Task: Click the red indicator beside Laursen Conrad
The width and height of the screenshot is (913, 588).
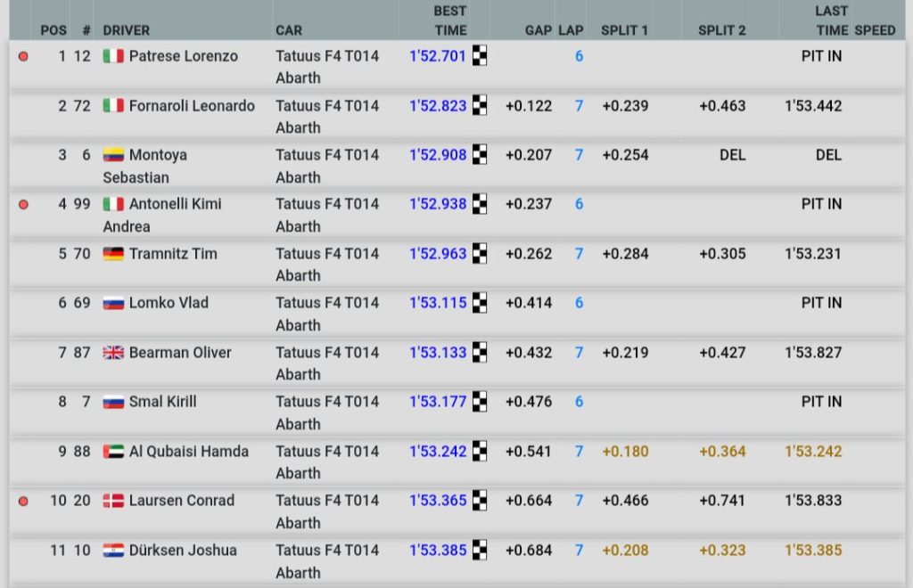Action: pos(23,501)
